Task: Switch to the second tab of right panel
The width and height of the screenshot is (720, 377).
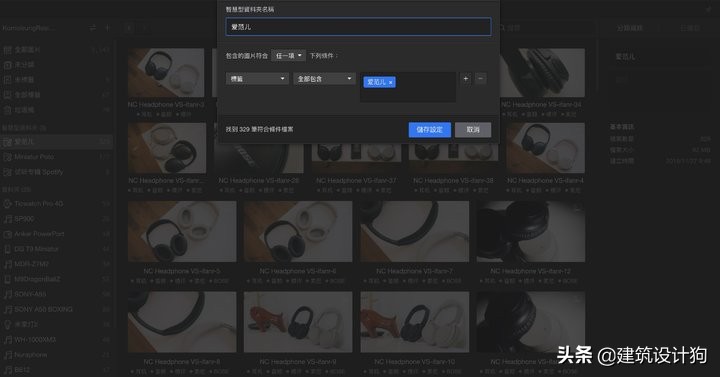Action: pyautogui.click(x=690, y=28)
